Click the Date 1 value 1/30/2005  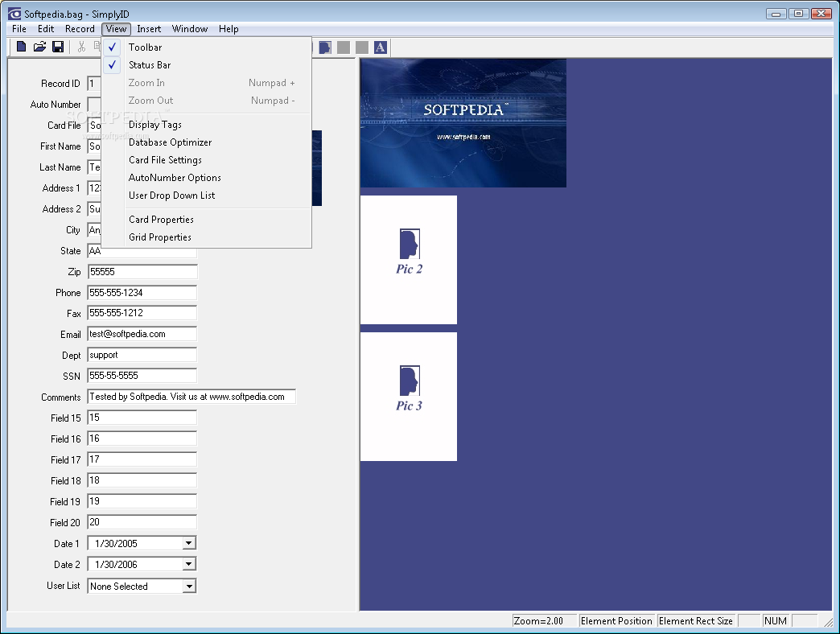(x=116, y=544)
